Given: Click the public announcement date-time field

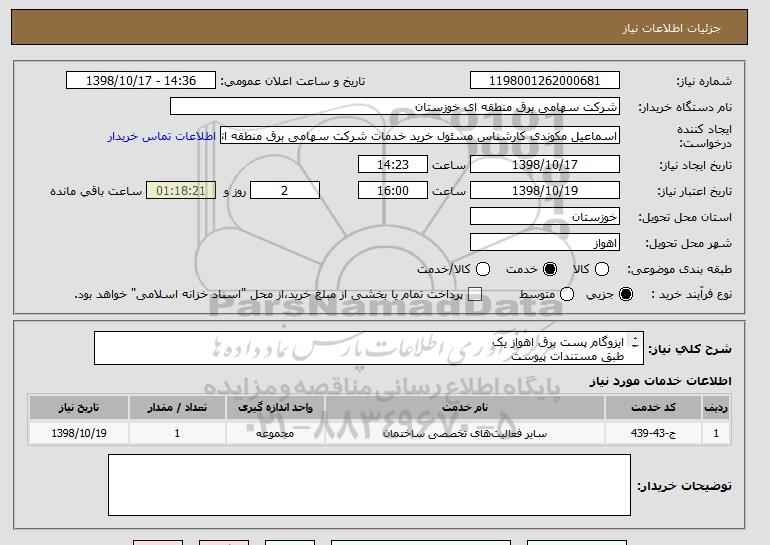Looking at the screenshot, I should tap(141, 81).
